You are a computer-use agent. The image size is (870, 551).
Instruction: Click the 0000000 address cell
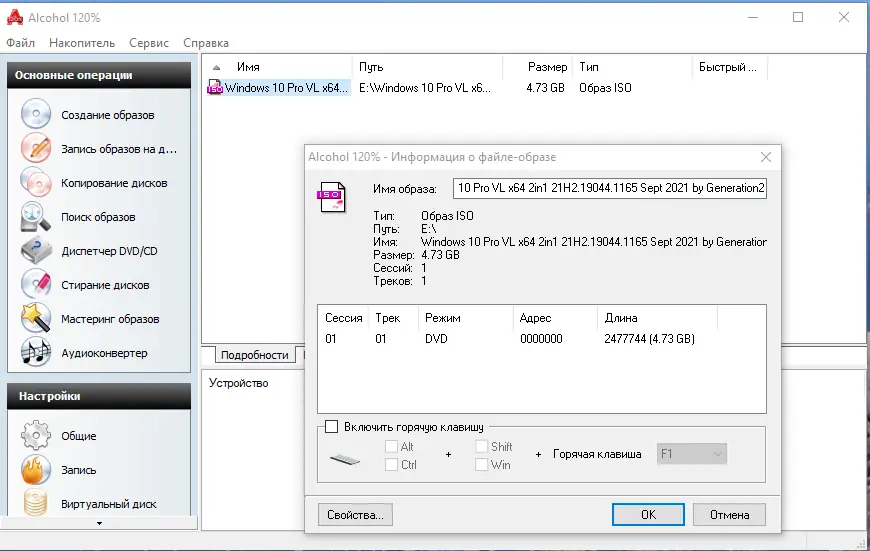[x=541, y=338]
